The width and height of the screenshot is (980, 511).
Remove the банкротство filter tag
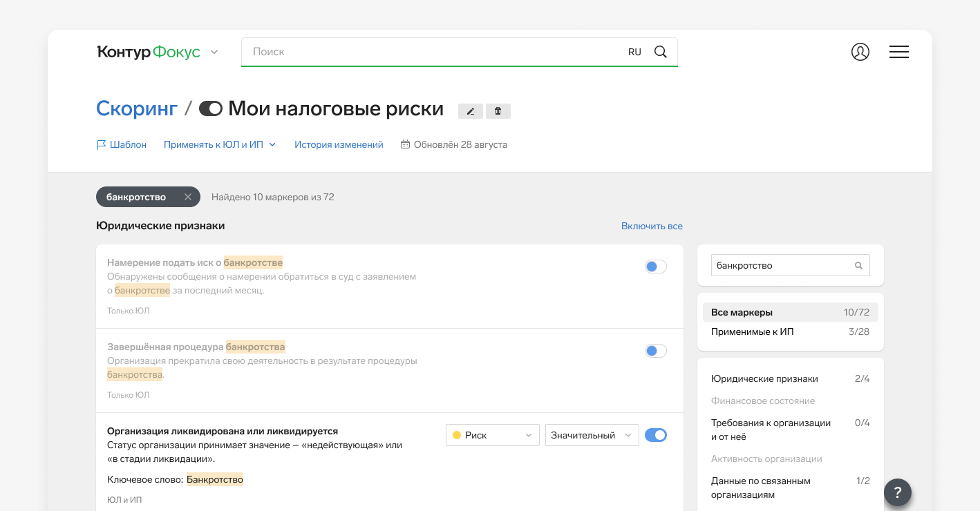187,197
